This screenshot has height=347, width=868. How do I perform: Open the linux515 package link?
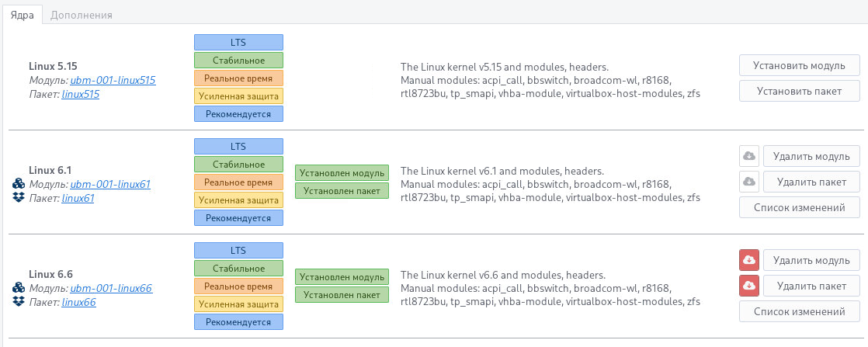tap(81, 94)
